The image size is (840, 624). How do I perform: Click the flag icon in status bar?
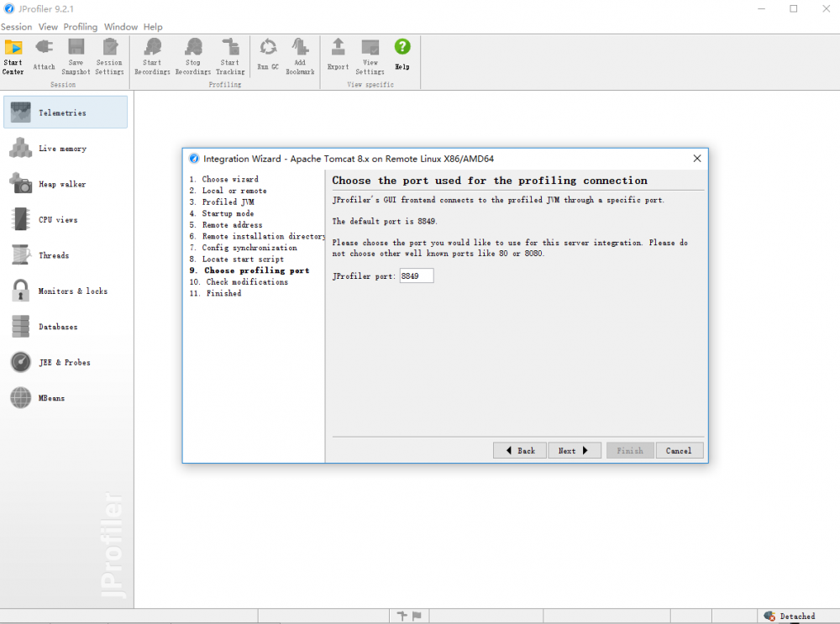tap(417, 616)
